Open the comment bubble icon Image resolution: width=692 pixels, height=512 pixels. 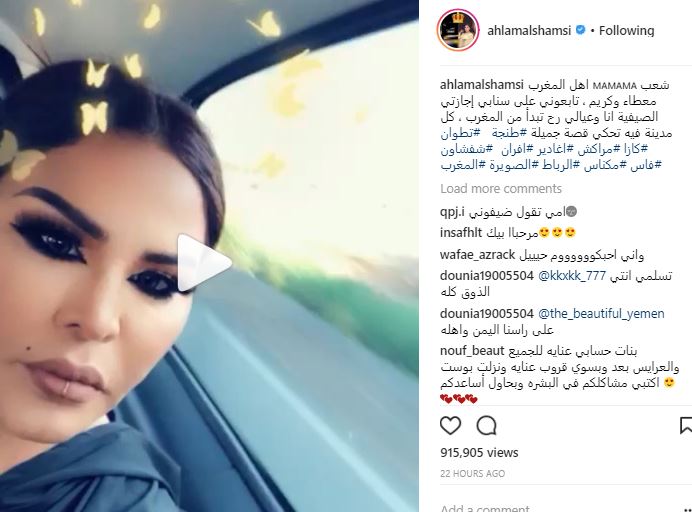click(x=487, y=426)
